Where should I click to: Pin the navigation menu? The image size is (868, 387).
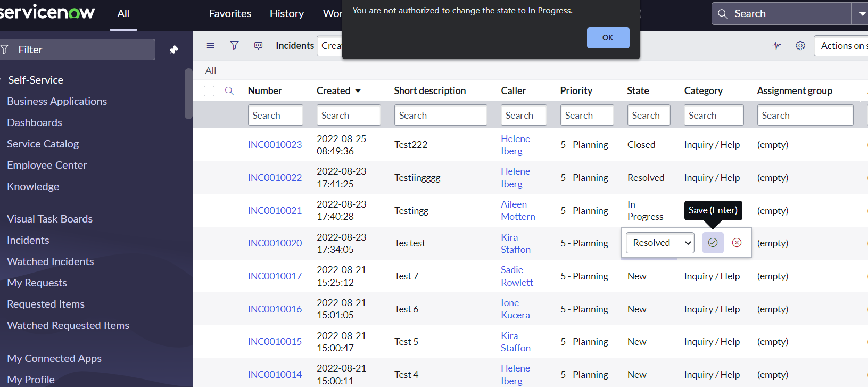pos(173,50)
